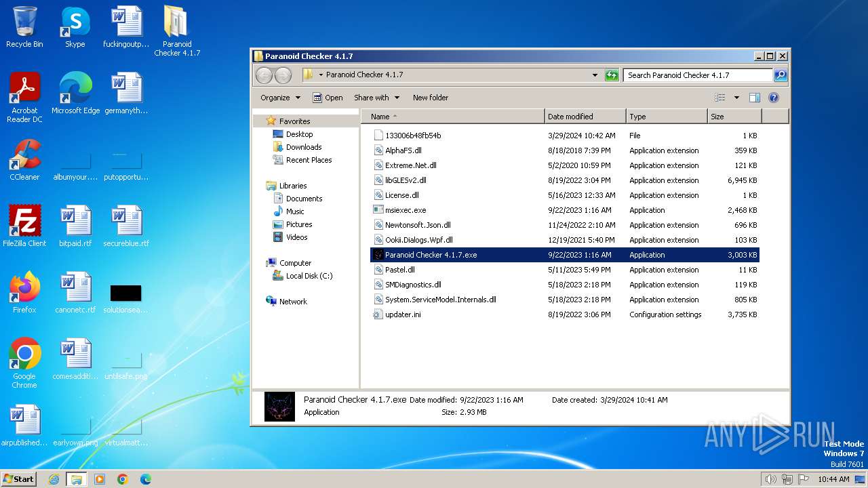
Task: Click the Search Paranoid Checker 4.1.7 field
Action: 698,75
